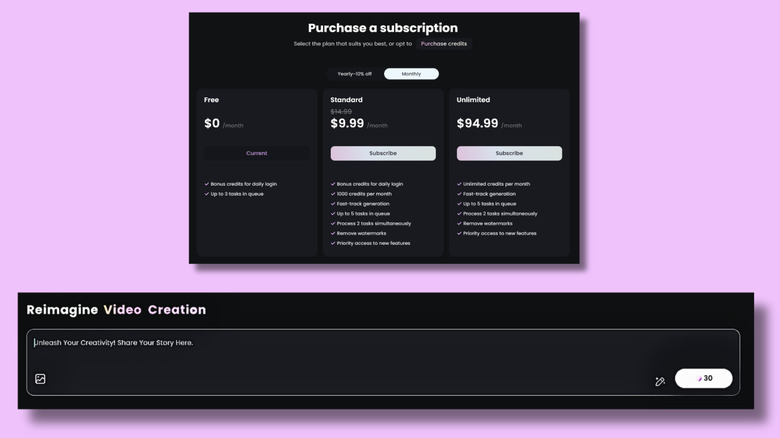
Task: Click checkmark beside Up to 3 tasks in queue
Action: 207,194
